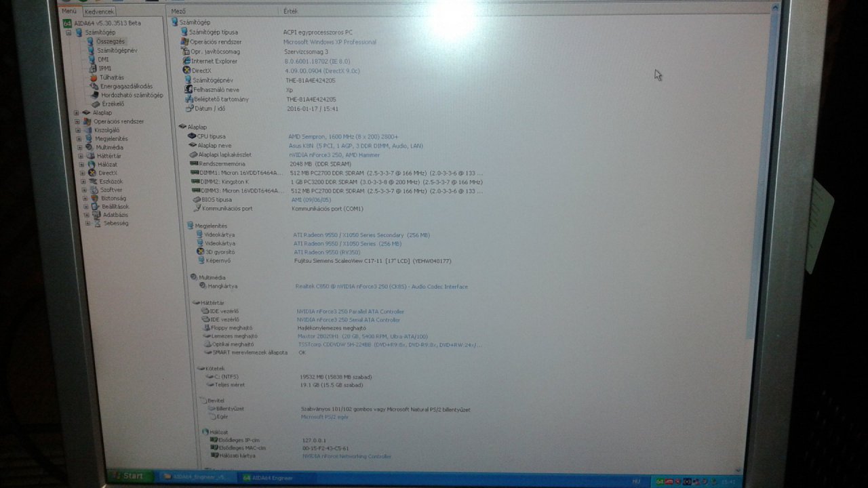The height and width of the screenshot is (488, 868).
Task: Click Optikai meghajtó row icon
Action: (x=208, y=344)
